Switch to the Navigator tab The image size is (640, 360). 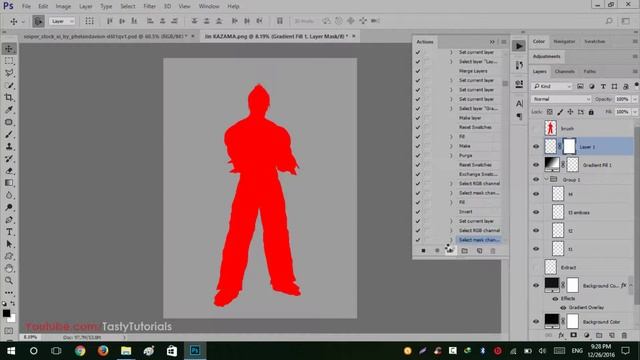tap(564, 42)
